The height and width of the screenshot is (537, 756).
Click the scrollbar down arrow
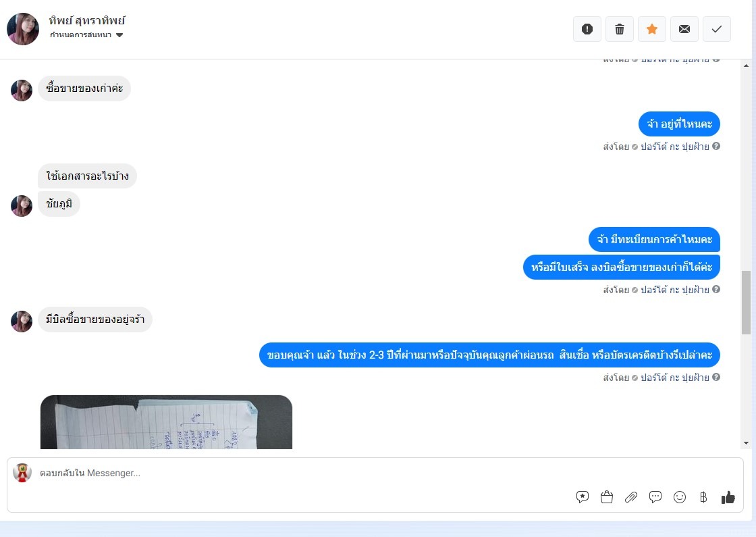tap(747, 443)
